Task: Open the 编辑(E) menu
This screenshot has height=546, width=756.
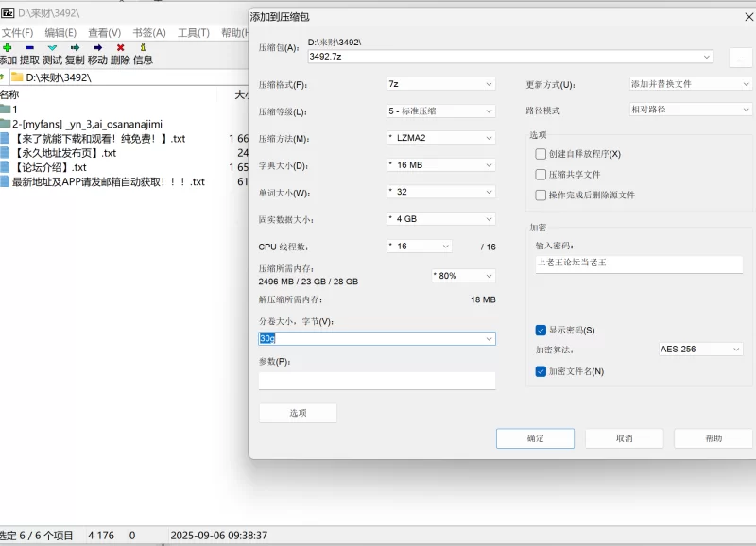Action: pos(60,33)
